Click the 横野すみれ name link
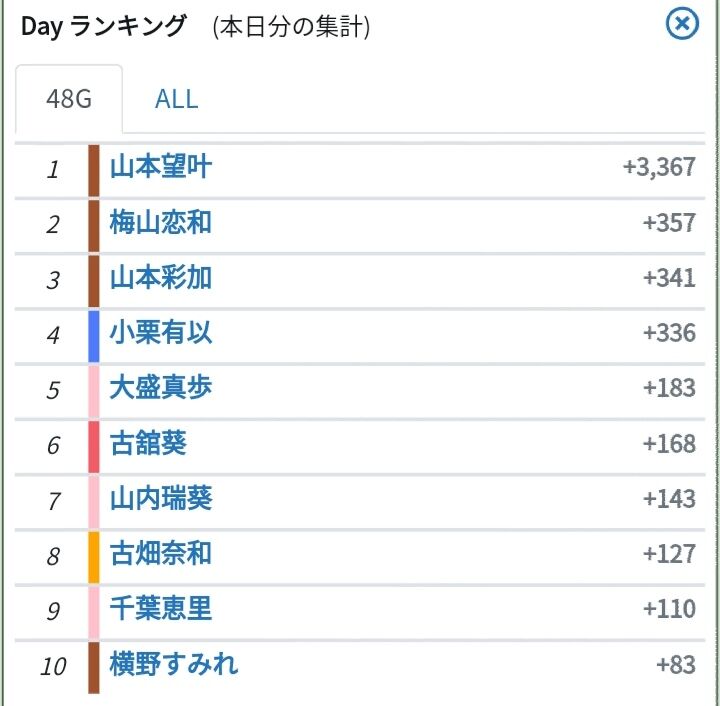720x706 pixels. click(174, 665)
